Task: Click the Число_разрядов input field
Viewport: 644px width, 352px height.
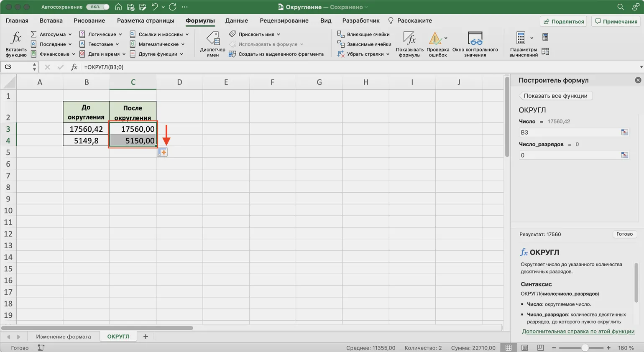Action: coord(569,155)
